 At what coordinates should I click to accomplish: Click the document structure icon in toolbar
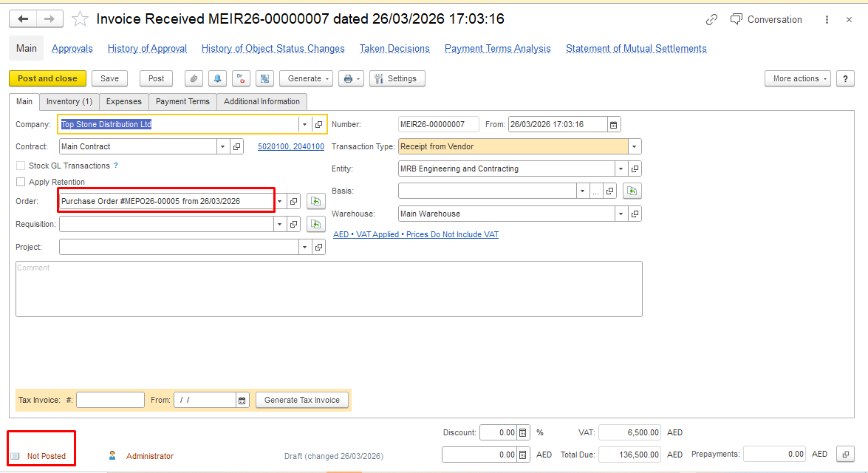[264, 78]
